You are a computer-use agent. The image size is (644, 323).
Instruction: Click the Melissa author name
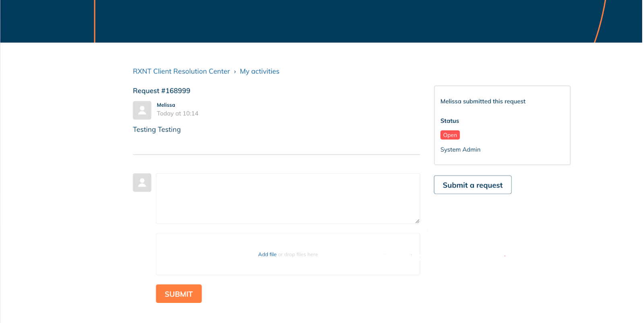166,105
